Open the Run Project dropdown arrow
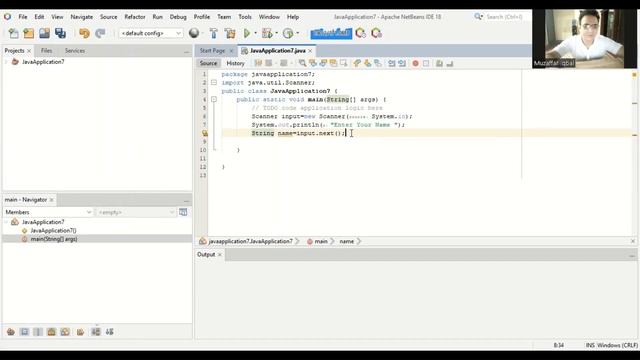Viewport: 640px width, 360px height. tap(256, 33)
